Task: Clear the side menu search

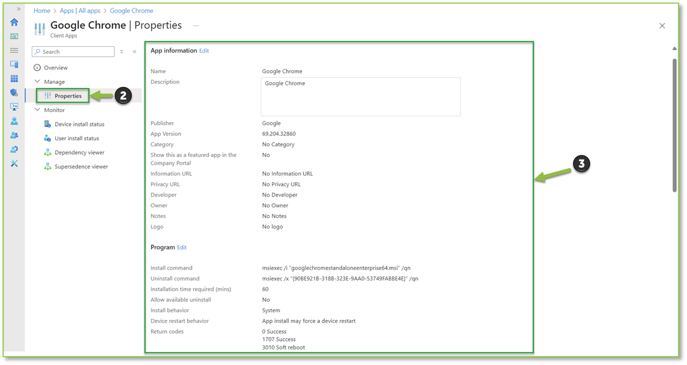Action: pyautogui.click(x=121, y=52)
